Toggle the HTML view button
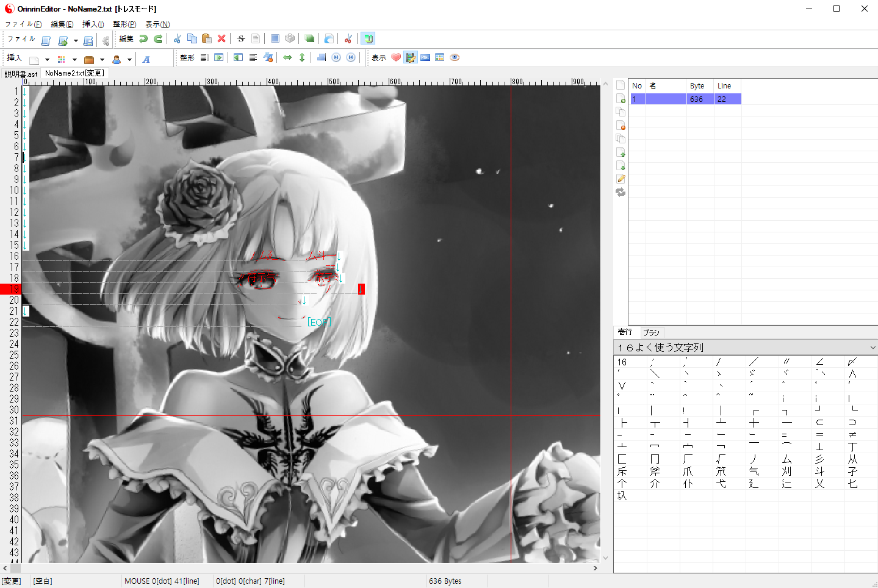The image size is (878, 588). click(x=425, y=57)
